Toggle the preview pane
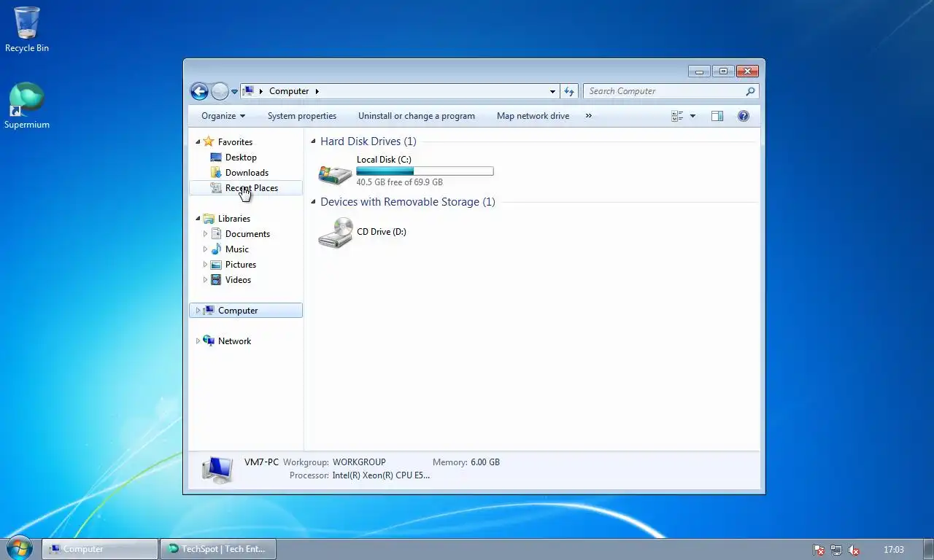 point(717,116)
